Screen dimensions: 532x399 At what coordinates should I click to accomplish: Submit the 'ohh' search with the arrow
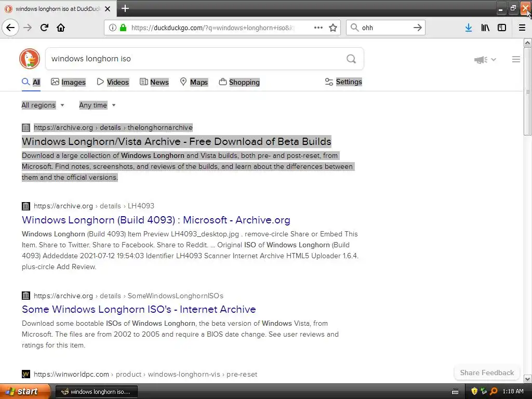417,28
